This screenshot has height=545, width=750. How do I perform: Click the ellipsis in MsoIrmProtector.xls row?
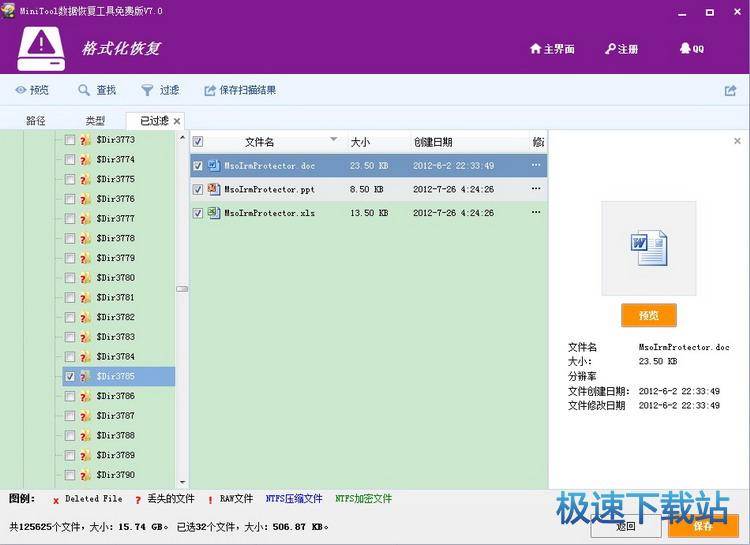pos(536,211)
